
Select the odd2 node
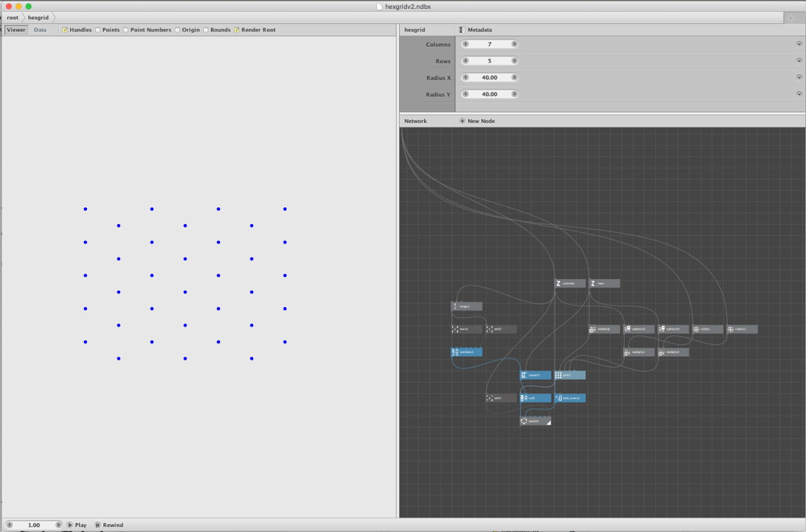(501, 329)
